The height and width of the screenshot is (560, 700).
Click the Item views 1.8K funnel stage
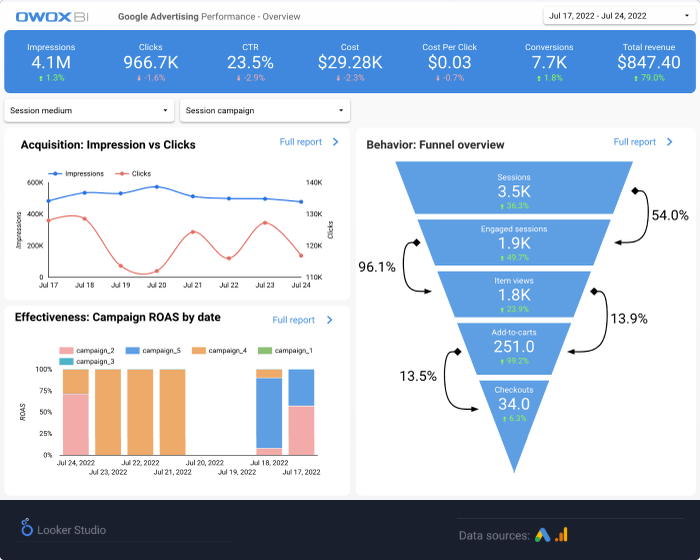coord(514,295)
